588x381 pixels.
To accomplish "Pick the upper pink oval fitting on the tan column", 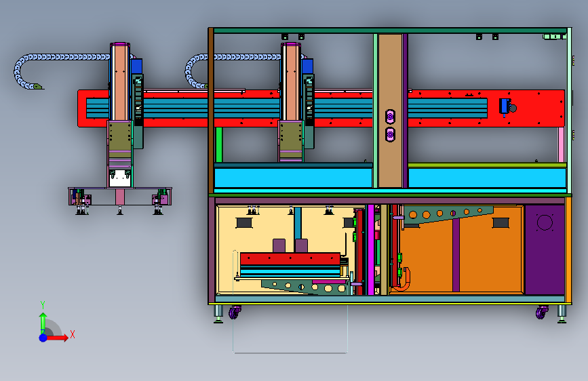I will point(390,117).
